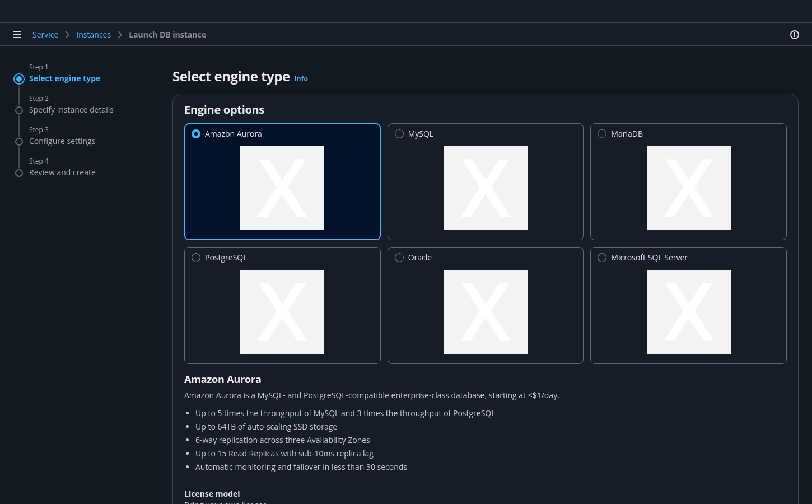Image resolution: width=812 pixels, height=504 pixels.
Task: Select the Amazon Aurora radio button
Action: 196,134
